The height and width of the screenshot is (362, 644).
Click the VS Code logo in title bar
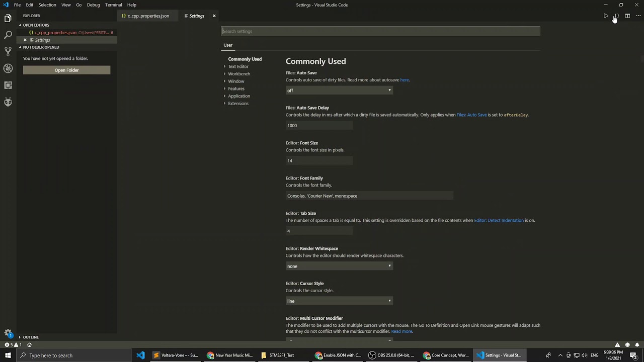coord(6,5)
